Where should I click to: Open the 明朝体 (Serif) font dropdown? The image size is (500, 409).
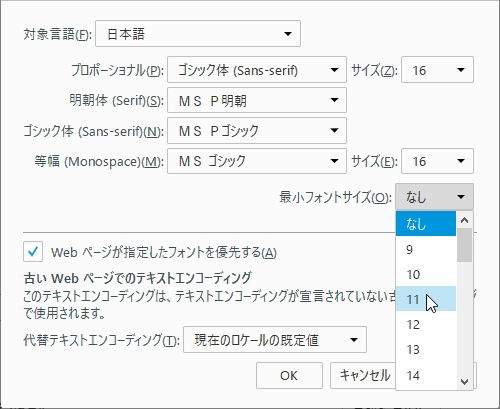[257, 100]
